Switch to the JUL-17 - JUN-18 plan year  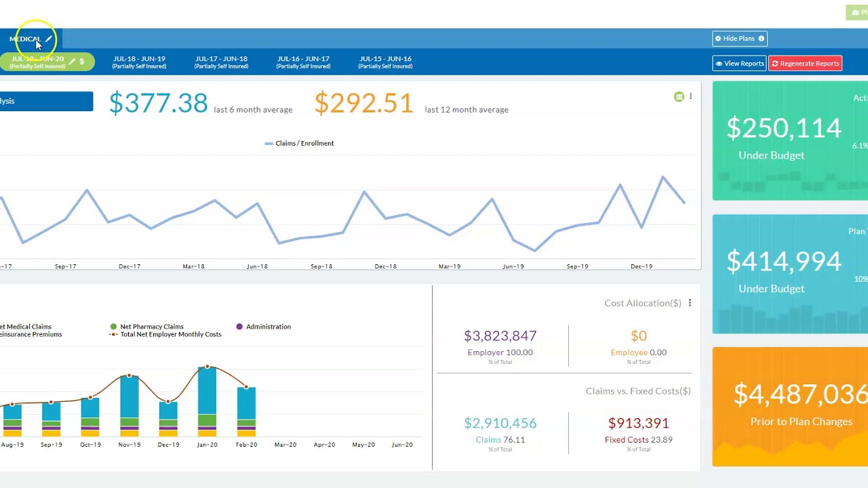click(x=221, y=62)
